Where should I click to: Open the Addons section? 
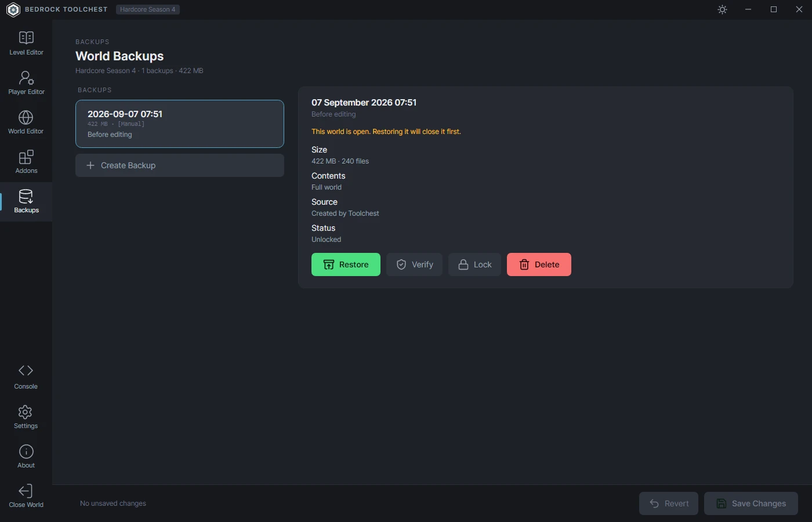coord(26,162)
